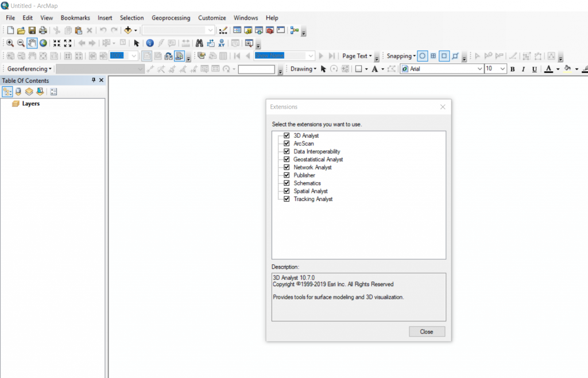This screenshot has width=588, height=378.
Task: Open the File menu
Action: tap(10, 18)
